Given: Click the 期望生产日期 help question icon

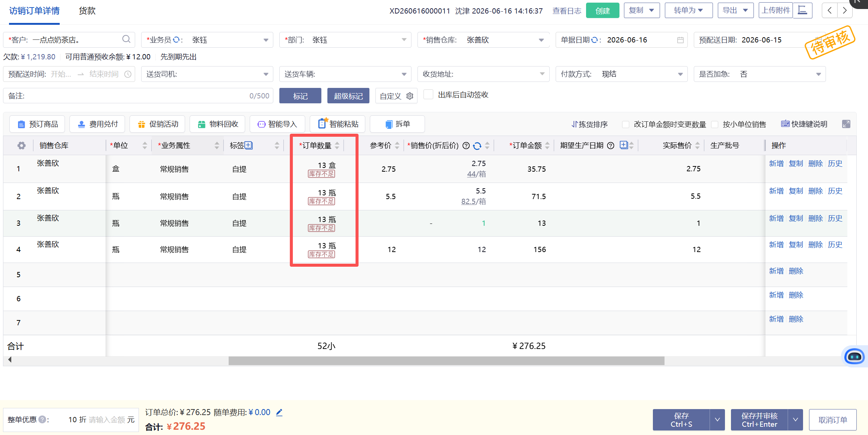Looking at the screenshot, I should pyautogui.click(x=611, y=146).
